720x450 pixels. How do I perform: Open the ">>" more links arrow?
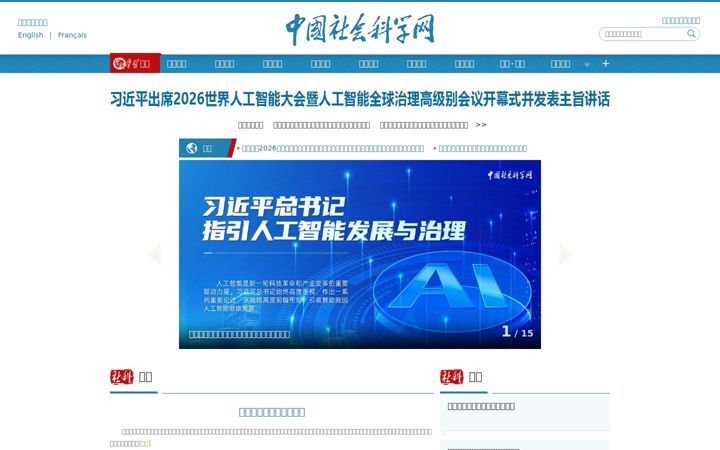click(x=481, y=125)
